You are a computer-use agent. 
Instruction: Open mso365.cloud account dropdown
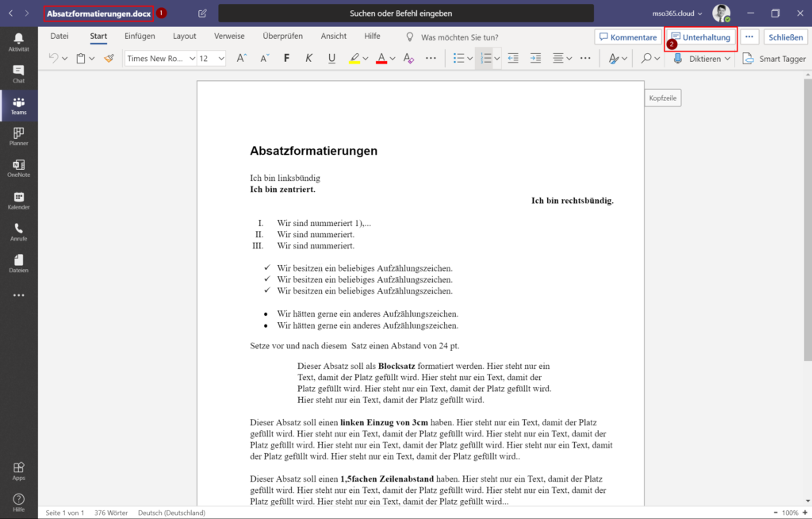point(677,13)
